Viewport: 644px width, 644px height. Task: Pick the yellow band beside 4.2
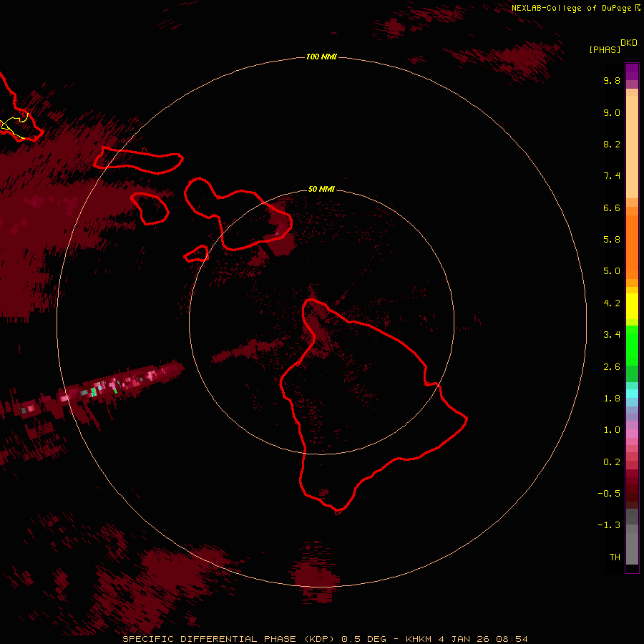pyautogui.click(x=632, y=306)
